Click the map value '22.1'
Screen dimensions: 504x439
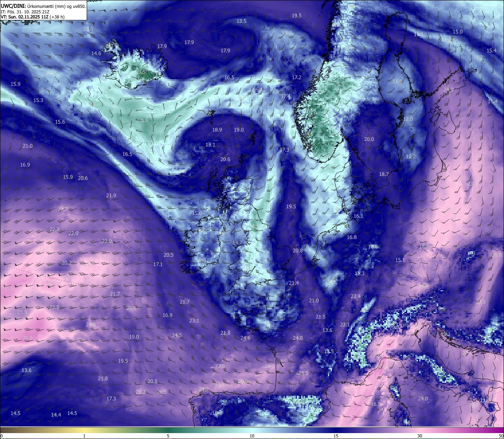[x=345, y=324]
